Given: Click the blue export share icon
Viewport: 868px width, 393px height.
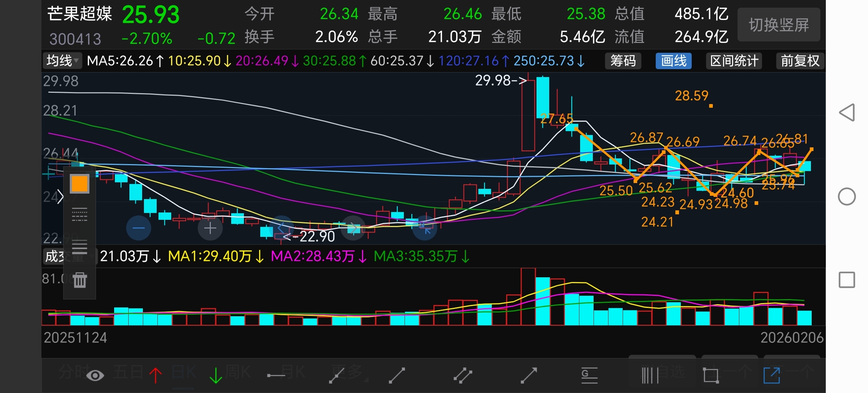Looking at the screenshot, I should coord(772,375).
